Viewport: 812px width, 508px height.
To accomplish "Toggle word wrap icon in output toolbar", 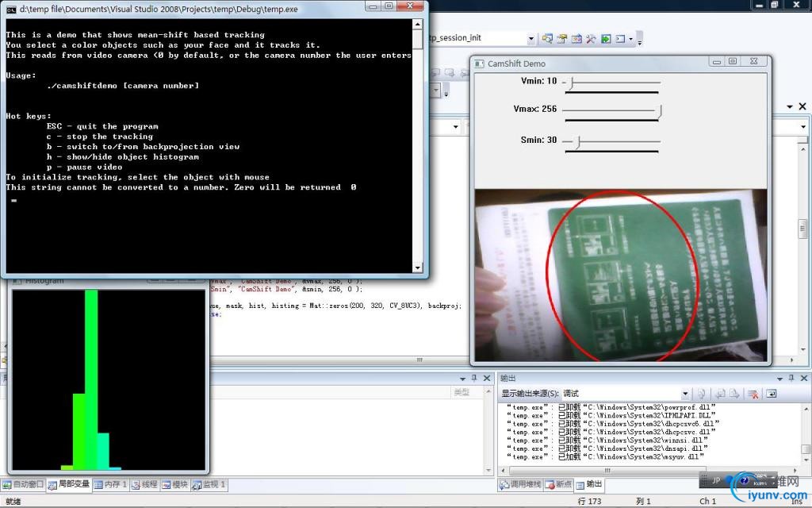I will tap(771, 394).
